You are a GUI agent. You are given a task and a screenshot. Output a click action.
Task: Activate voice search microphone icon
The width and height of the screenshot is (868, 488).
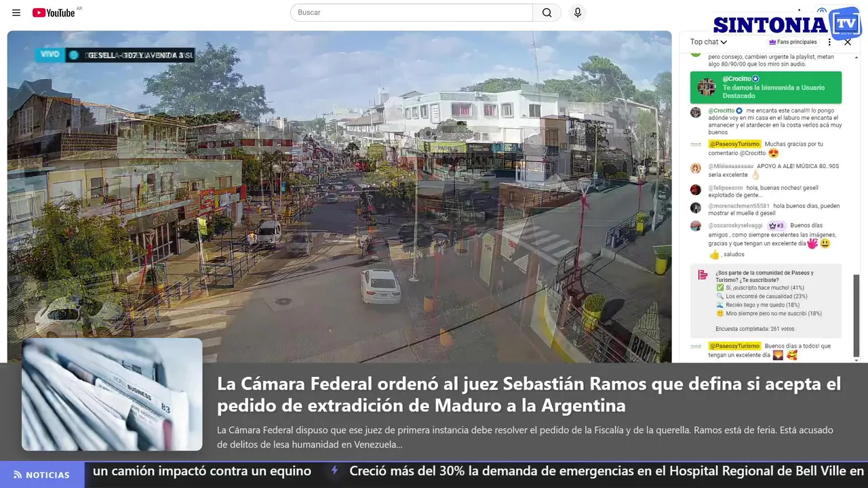point(578,13)
